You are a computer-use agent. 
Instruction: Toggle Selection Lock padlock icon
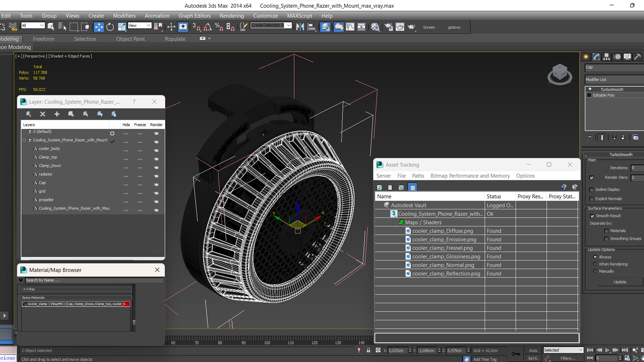tap(368, 350)
